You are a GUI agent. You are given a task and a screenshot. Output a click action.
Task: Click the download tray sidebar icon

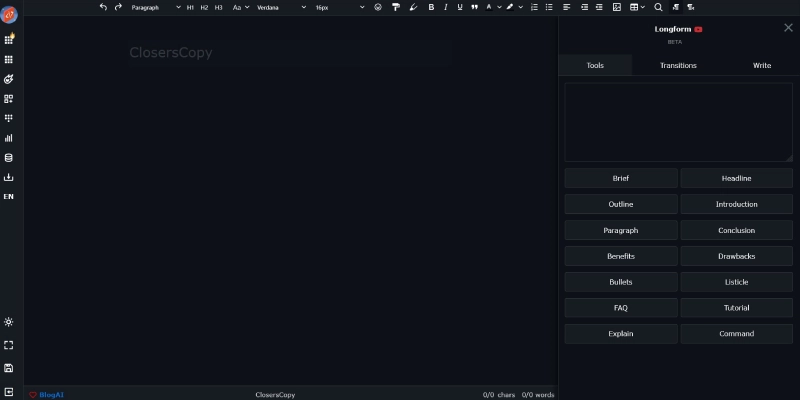click(9, 177)
